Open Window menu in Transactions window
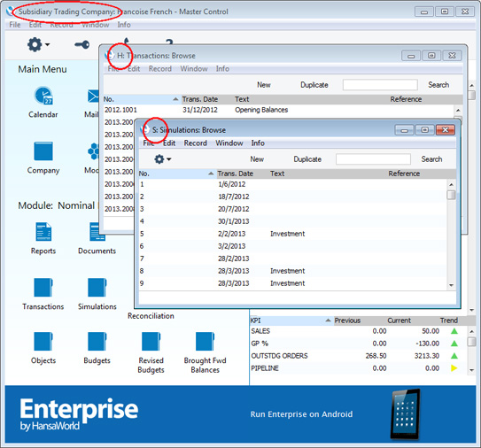The width and height of the screenshot is (481, 448). click(194, 69)
